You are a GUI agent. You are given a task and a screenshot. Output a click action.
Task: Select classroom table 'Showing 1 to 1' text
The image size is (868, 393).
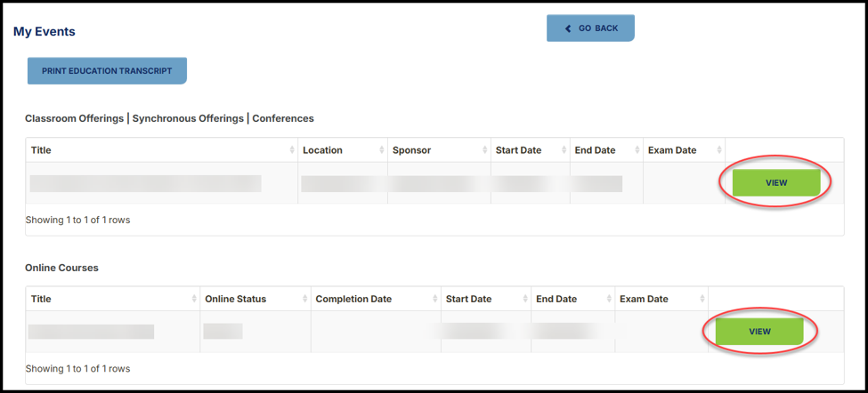click(x=77, y=220)
